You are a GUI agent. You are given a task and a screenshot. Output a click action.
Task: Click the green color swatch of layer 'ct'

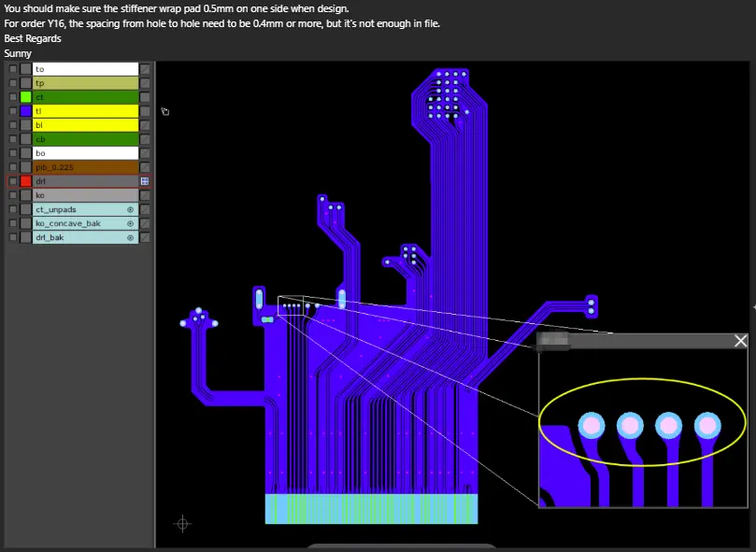26,97
